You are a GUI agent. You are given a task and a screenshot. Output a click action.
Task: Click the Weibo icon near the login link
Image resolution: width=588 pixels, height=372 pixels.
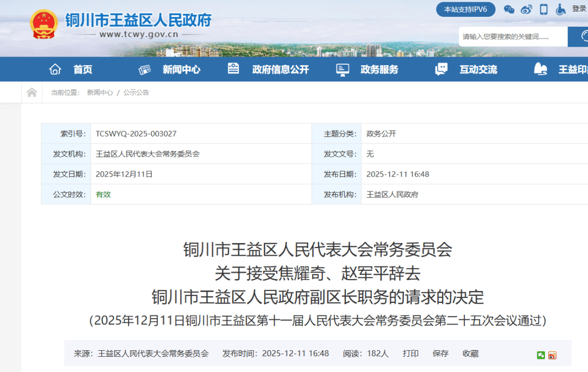[x=526, y=9]
